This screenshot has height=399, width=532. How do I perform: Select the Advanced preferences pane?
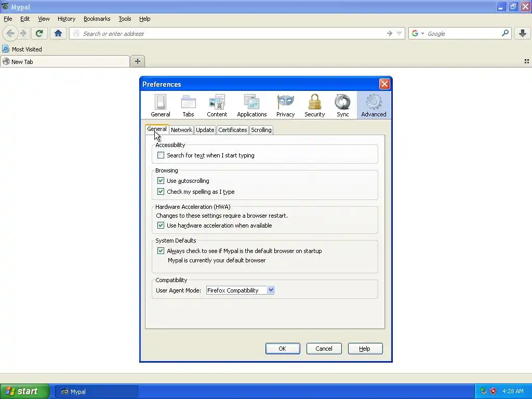tap(374, 105)
